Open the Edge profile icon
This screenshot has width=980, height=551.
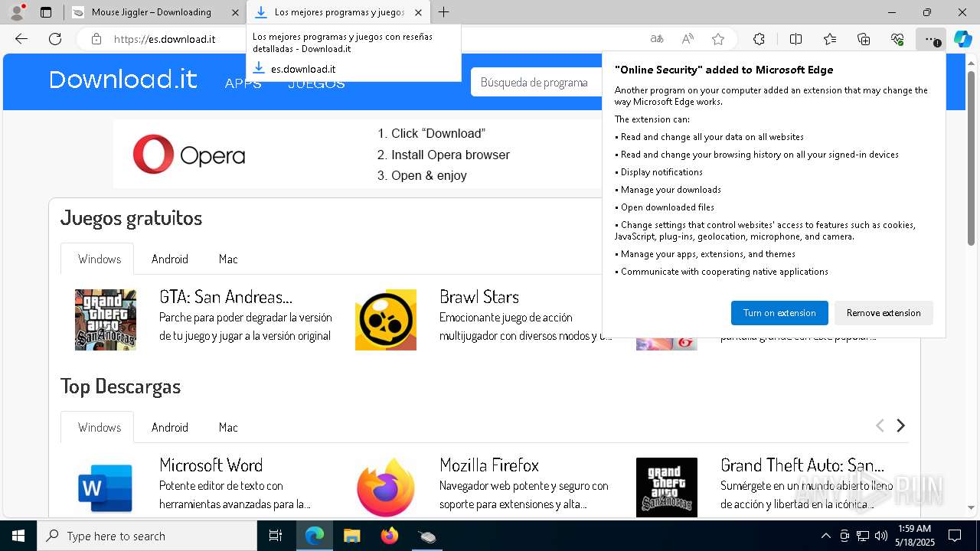coord(17,12)
